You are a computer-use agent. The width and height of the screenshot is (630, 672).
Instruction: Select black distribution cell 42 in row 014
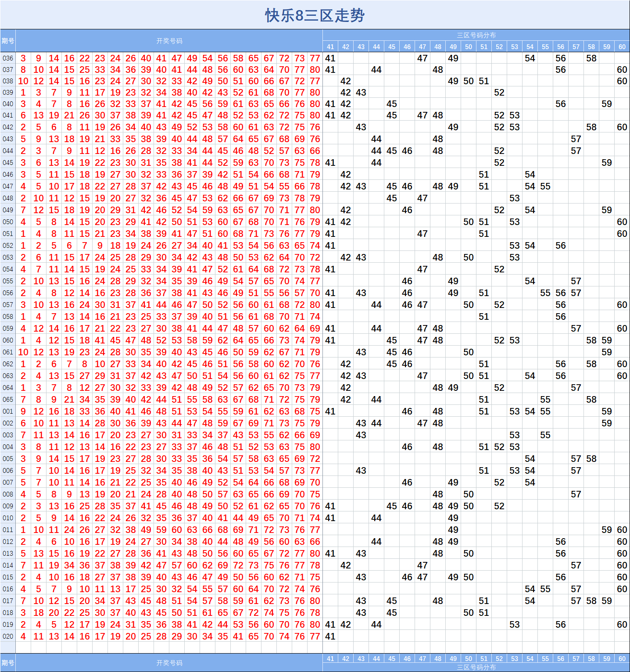pyautogui.click(x=346, y=565)
